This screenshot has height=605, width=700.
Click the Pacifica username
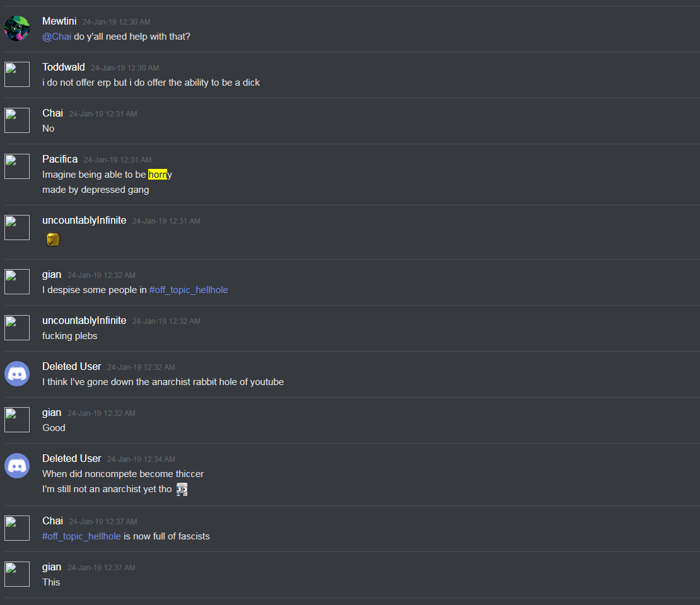[60, 159]
